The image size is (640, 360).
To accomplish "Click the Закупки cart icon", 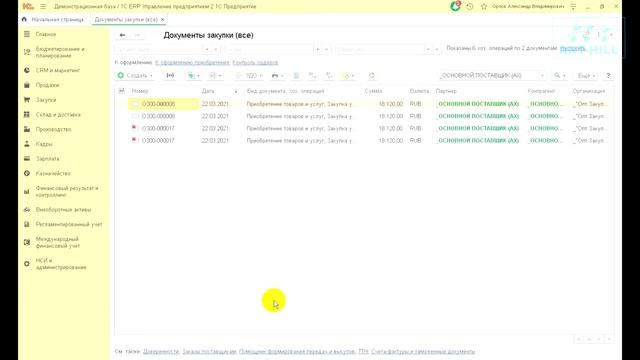I will point(27,100).
